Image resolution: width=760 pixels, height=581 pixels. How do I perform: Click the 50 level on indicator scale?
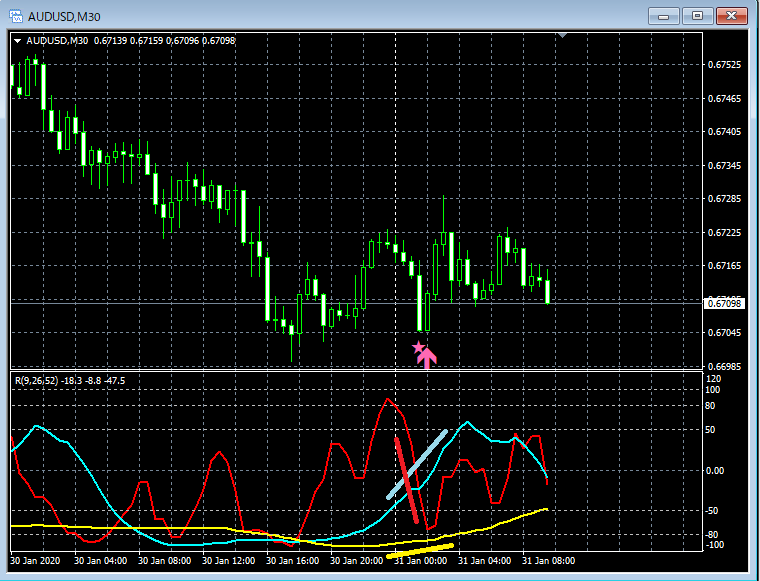pyautogui.click(x=710, y=430)
